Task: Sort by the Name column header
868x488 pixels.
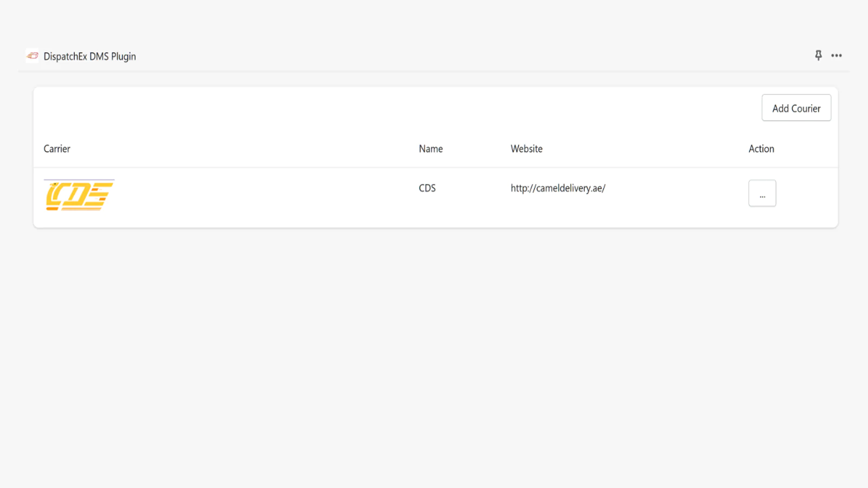Action: pos(431,149)
